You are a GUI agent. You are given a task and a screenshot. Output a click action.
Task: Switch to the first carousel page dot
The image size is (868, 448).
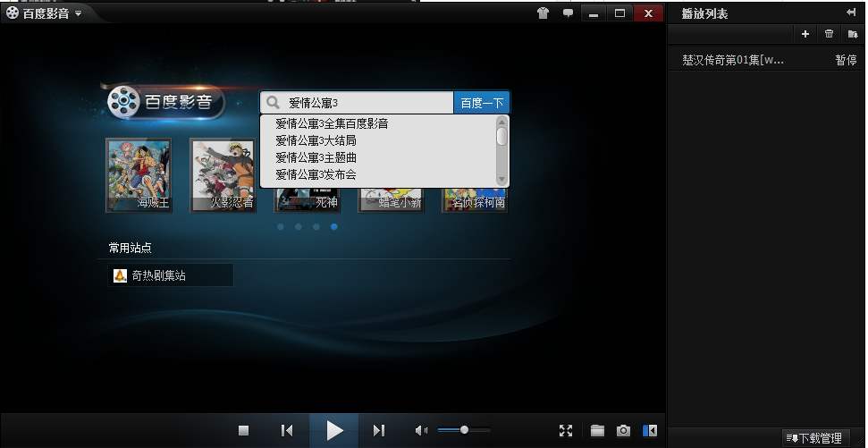pos(281,226)
